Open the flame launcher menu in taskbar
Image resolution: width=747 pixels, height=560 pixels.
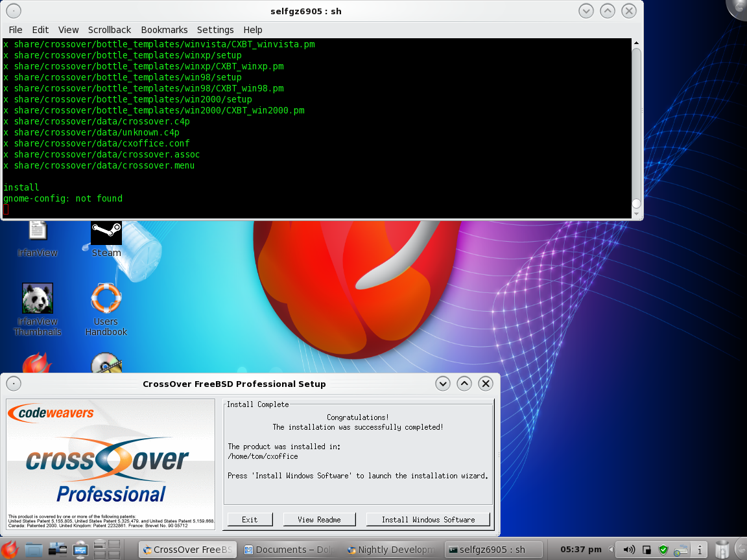pyautogui.click(x=10, y=550)
